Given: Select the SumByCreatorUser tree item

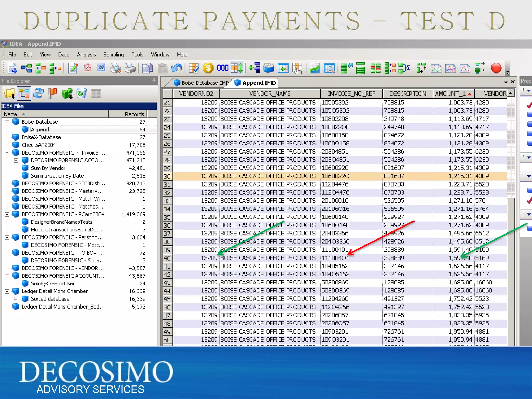Looking at the screenshot, I should coord(52,284).
